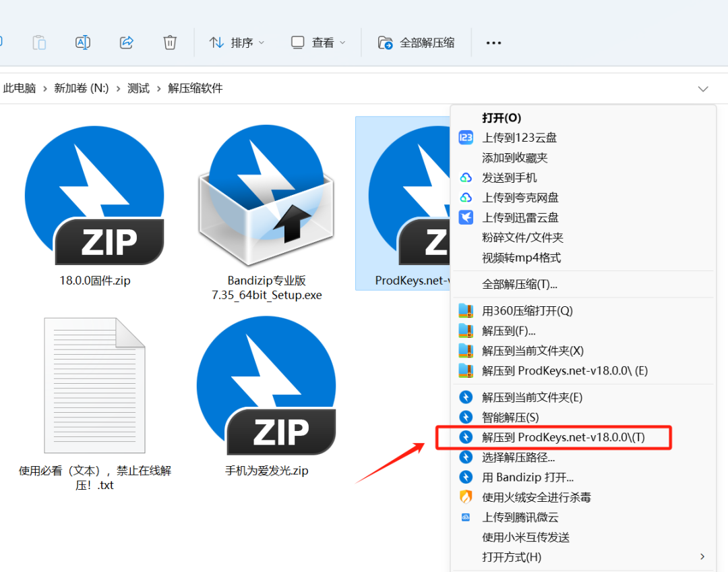
Task: Select the 使用必看 text file icon
Action: tap(95, 385)
